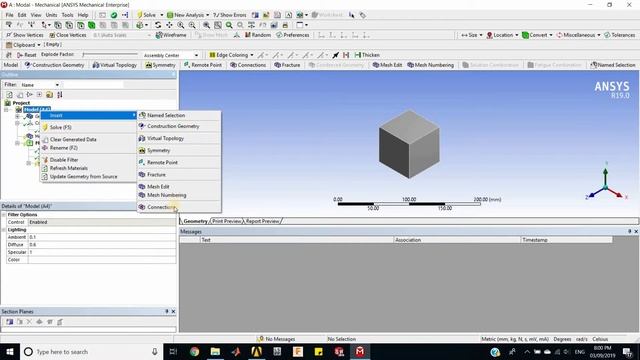Viewport: 640px width, 360px height.
Task: Click the Color field in Lighting details
Action: (102, 260)
